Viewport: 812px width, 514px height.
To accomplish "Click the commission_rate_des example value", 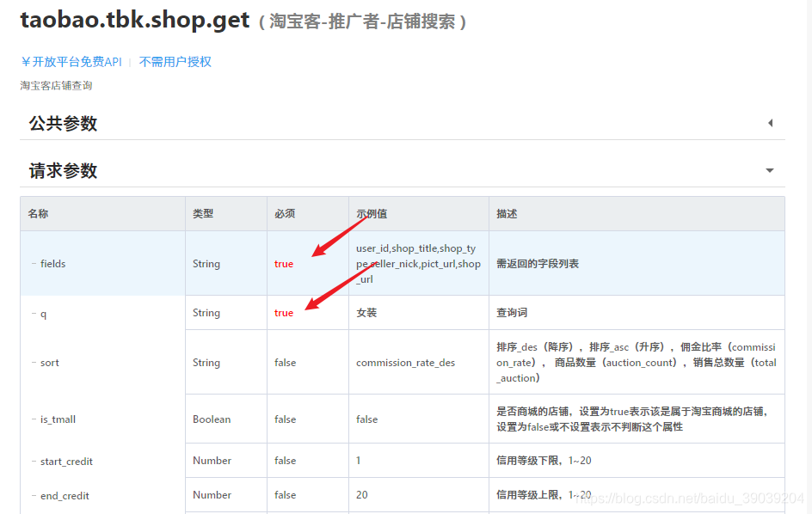I will [x=405, y=363].
